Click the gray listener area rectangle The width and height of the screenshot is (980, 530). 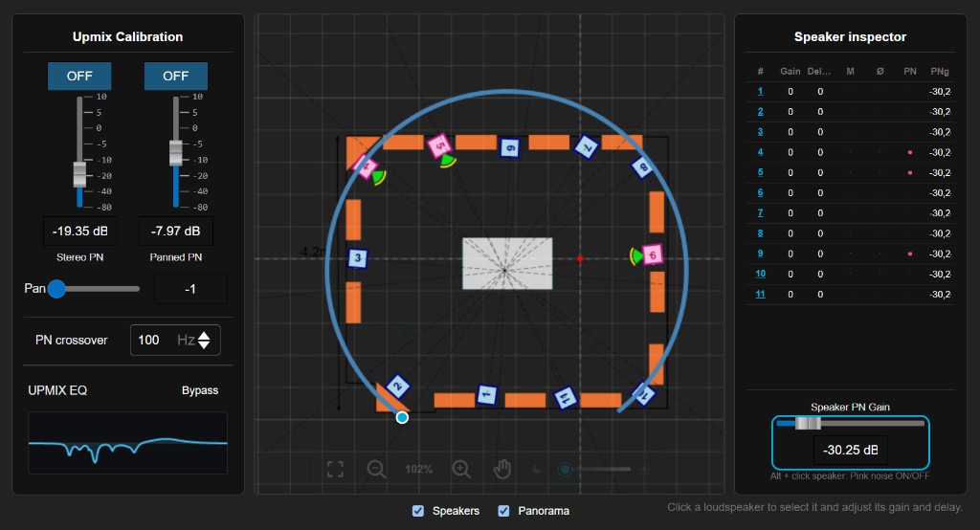click(507, 263)
